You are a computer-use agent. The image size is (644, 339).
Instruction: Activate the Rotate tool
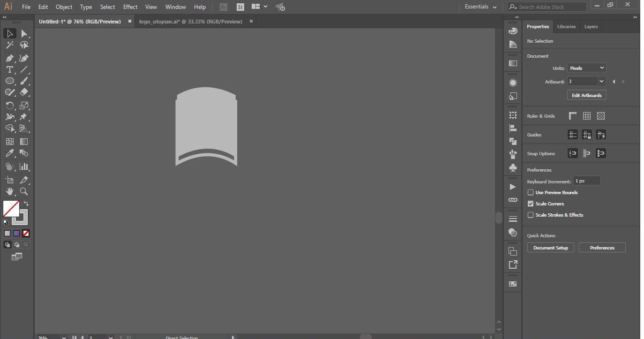pyautogui.click(x=9, y=105)
